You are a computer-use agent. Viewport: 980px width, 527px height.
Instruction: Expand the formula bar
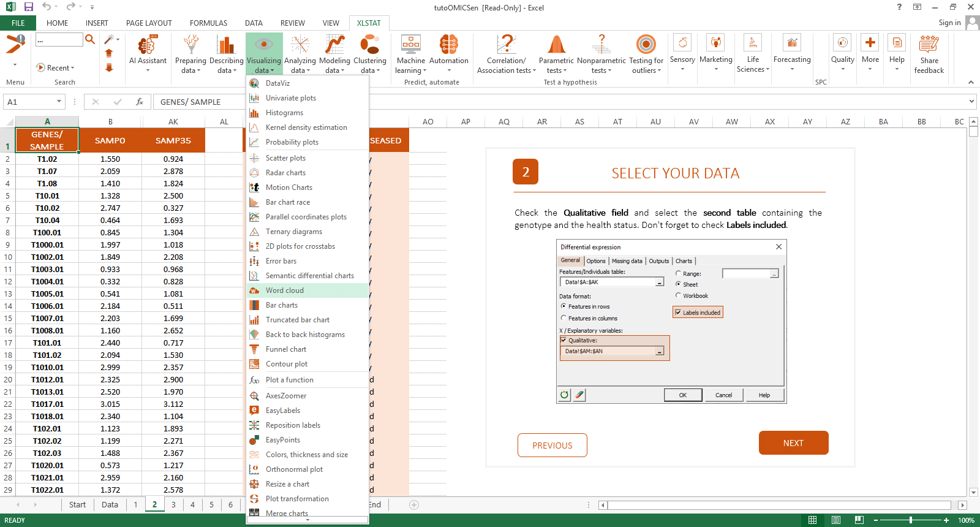971,102
